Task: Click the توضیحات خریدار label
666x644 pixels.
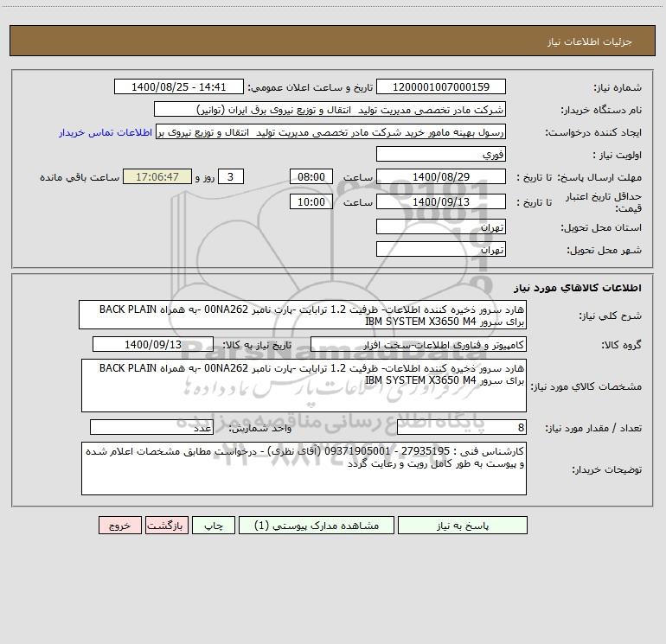Action: tap(606, 469)
